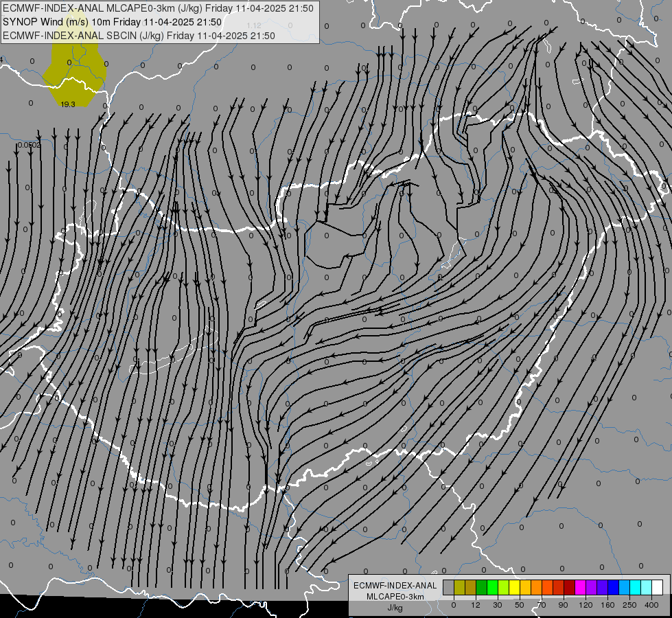
Task: Click the white swatch at legend end
Action: point(658,588)
